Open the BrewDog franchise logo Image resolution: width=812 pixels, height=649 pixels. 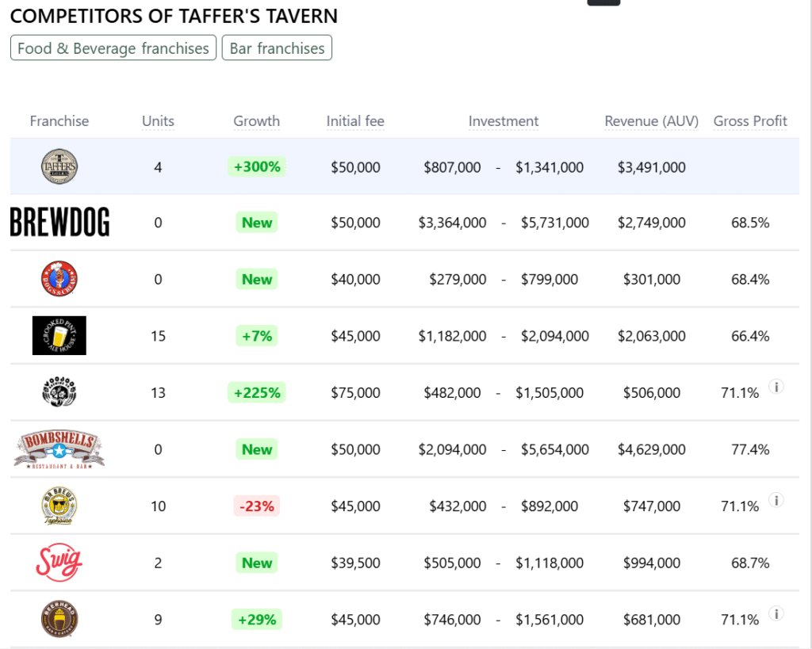tap(59, 222)
